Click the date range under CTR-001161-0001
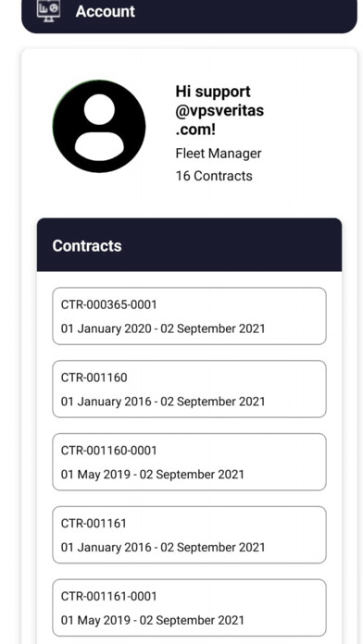This screenshot has width=363, height=644. coord(153,620)
